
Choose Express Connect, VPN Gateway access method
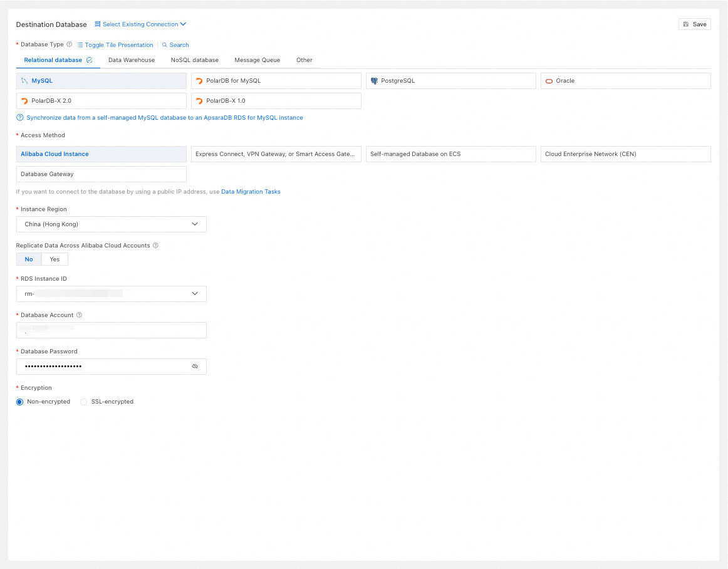click(x=276, y=154)
